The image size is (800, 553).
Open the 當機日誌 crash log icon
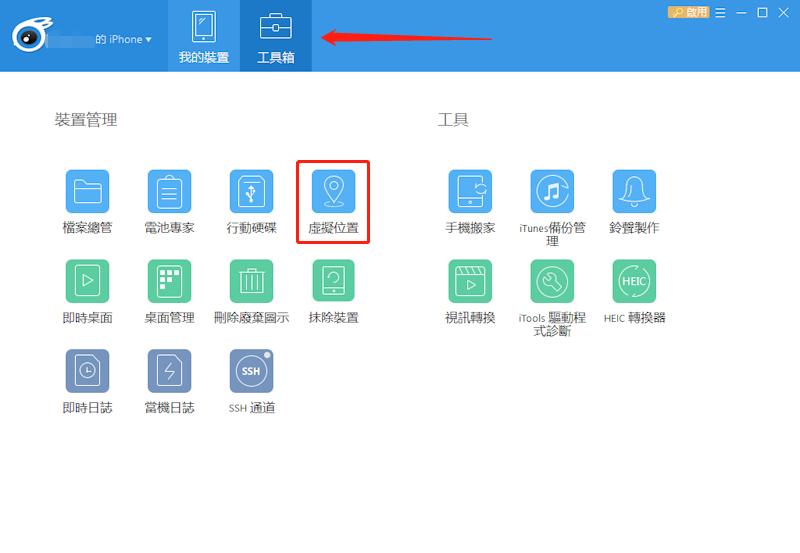point(169,371)
